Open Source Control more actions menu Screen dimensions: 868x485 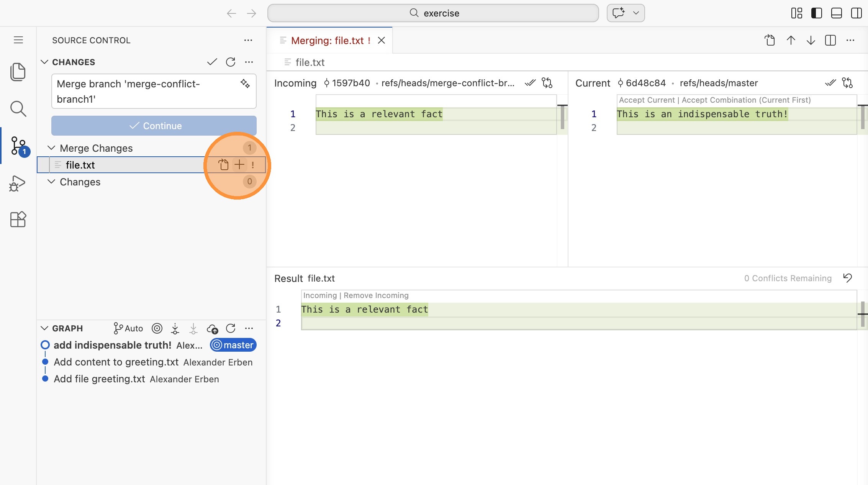click(248, 40)
